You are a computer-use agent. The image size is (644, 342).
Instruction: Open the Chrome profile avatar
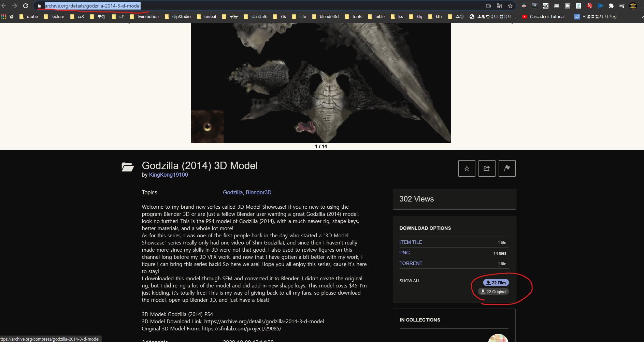click(633, 6)
